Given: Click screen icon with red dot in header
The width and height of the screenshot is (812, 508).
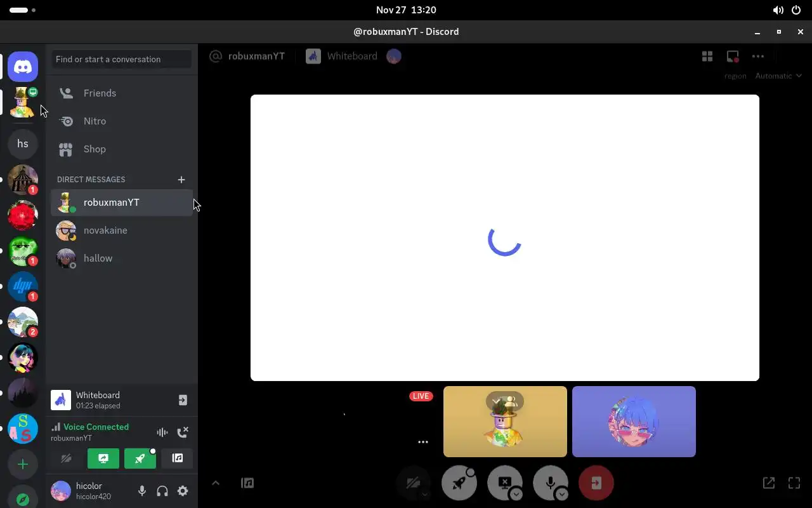Looking at the screenshot, I should (x=733, y=57).
